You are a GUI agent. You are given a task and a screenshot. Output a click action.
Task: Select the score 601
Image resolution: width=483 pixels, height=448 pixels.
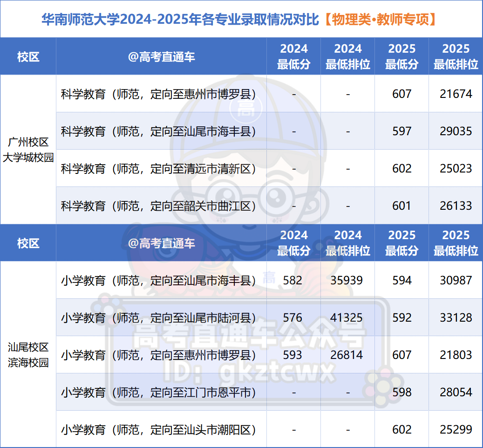(x=401, y=206)
